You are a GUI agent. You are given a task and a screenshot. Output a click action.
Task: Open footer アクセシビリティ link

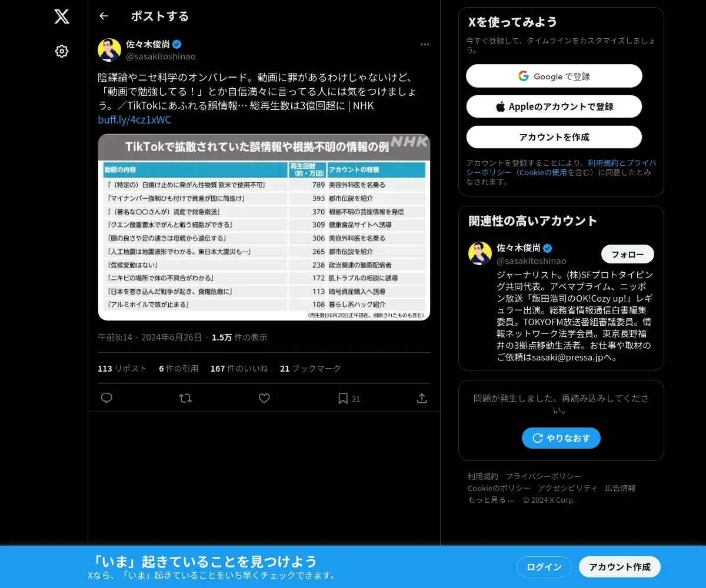click(568, 488)
